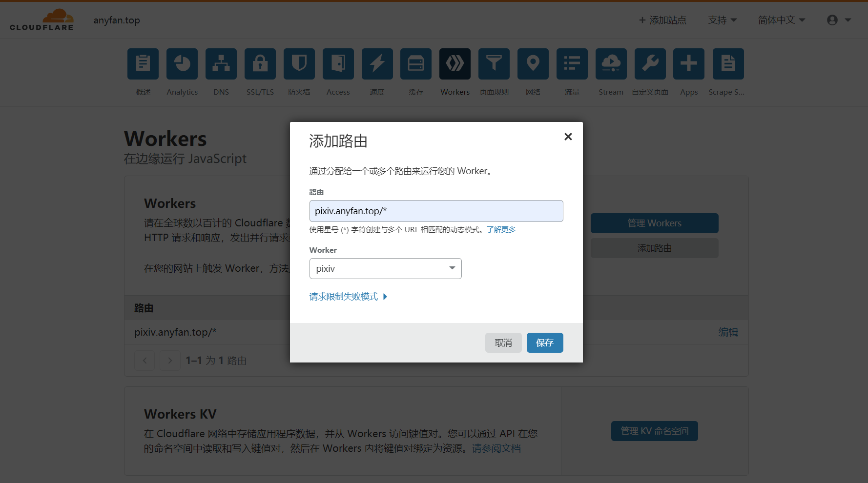This screenshot has width=868, height=483.
Task: Go to previous page of routes
Action: (x=145, y=361)
